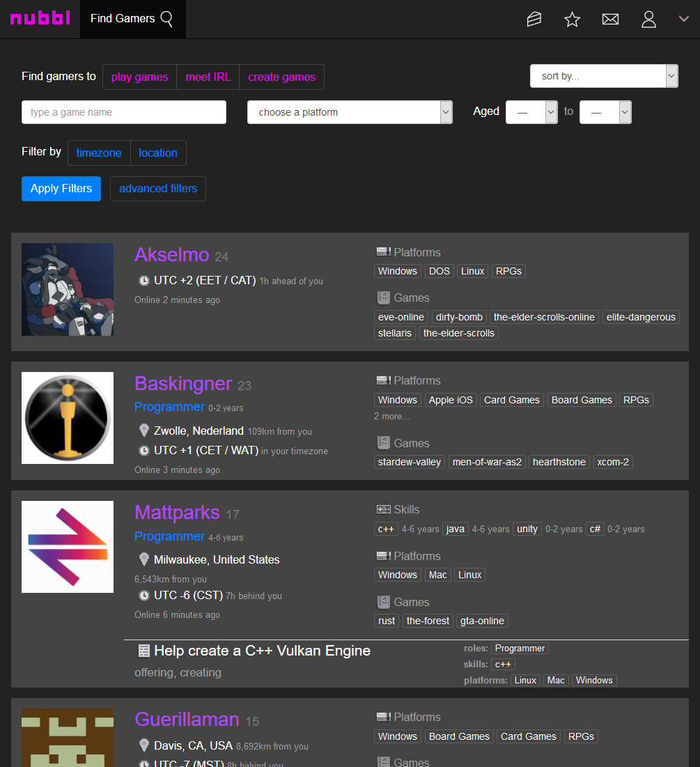Image resolution: width=700 pixels, height=767 pixels.
Task: Open the 'choose a platform' dropdown
Action: click(350, 112)
